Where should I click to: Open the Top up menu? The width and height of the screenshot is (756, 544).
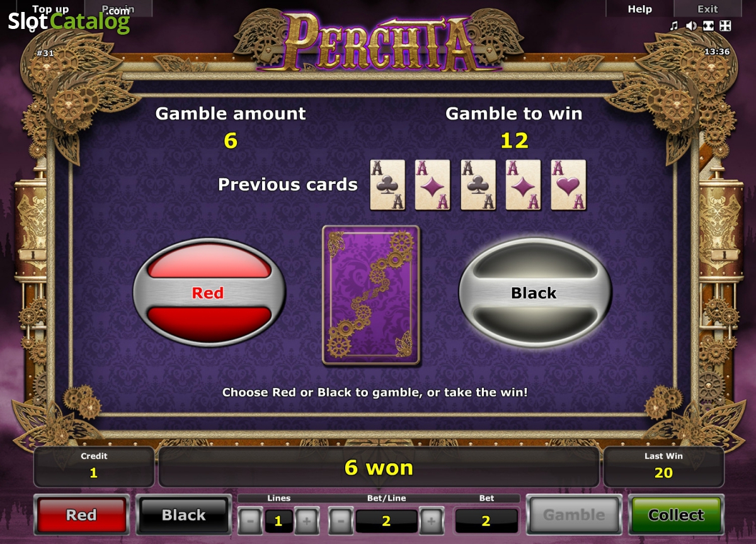coord(50,9)
